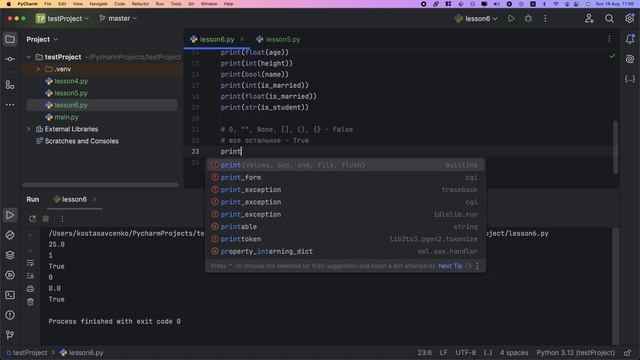Open more run actions menu
This screenshot has height=360, width=640.
(545, 19)
